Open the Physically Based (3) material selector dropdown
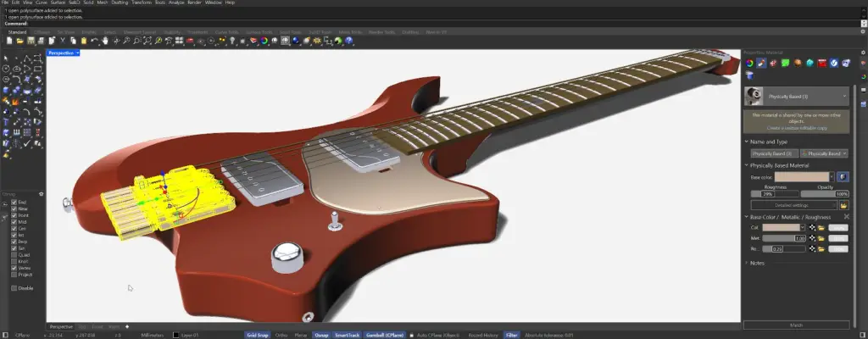The width and height of the screenshot is (868, 339). tap(845, 97)
